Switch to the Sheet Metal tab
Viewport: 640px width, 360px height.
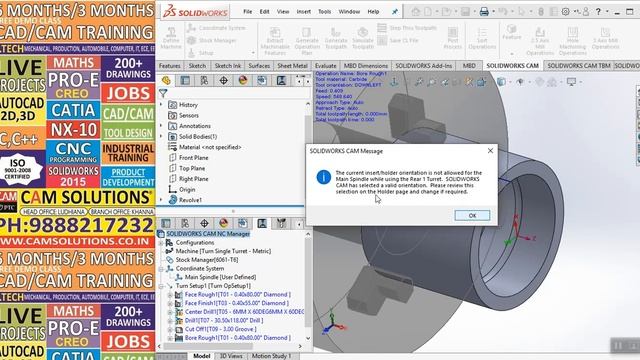point(292,65)
